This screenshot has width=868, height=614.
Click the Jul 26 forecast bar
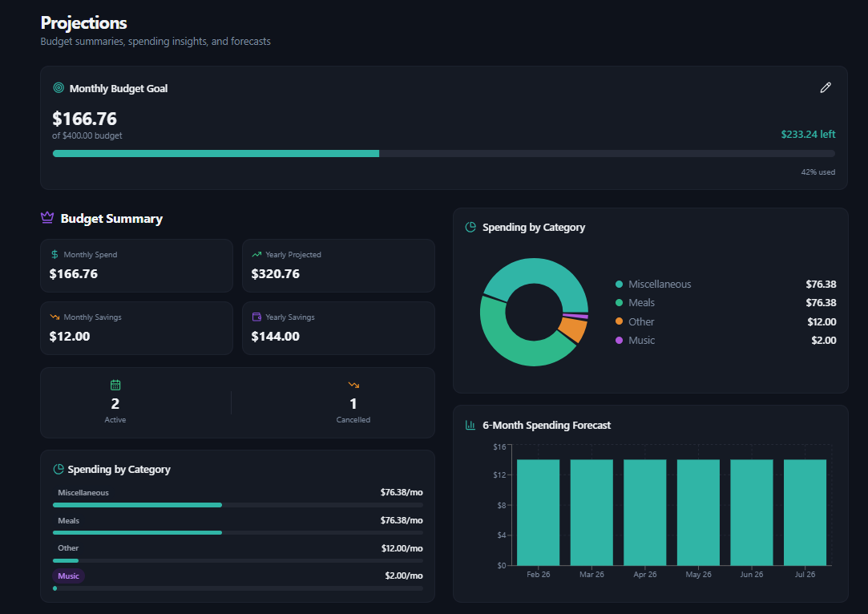click(805, 512)
